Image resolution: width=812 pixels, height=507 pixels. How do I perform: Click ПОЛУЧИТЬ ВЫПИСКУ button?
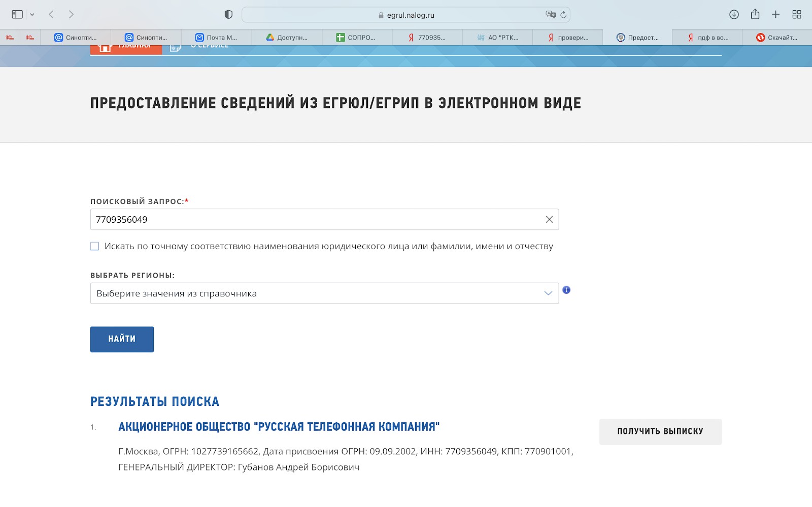point(660,431)
